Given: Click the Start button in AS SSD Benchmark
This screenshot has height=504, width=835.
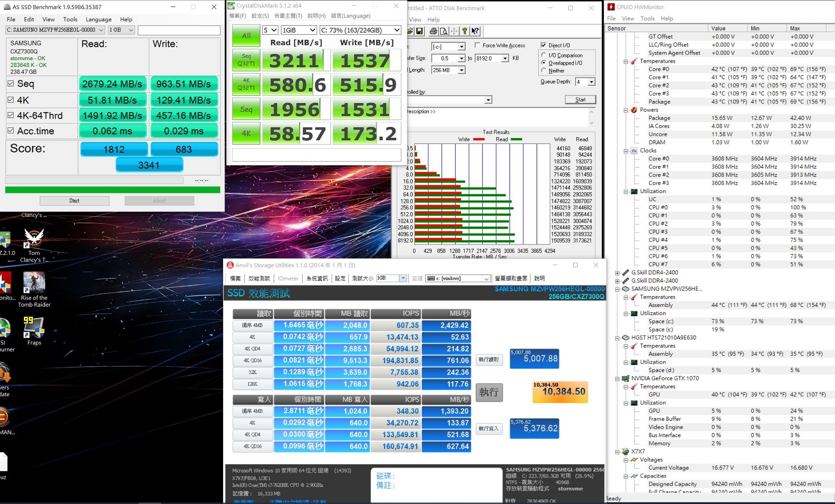Looking at the screenshot, I should pos(74,200).
